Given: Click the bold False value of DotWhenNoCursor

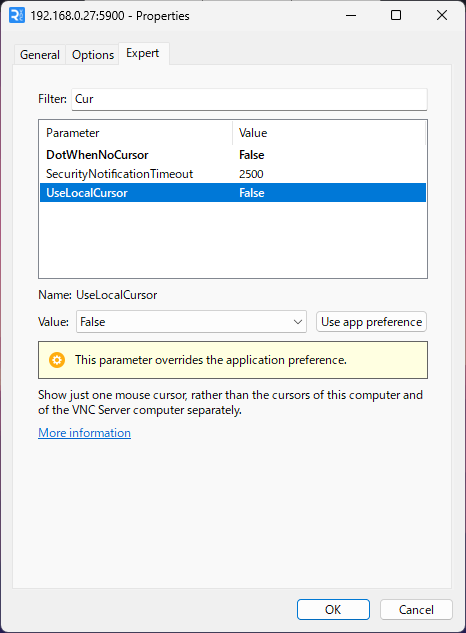Looking at the screenshot, I should [x=252, y=155].
